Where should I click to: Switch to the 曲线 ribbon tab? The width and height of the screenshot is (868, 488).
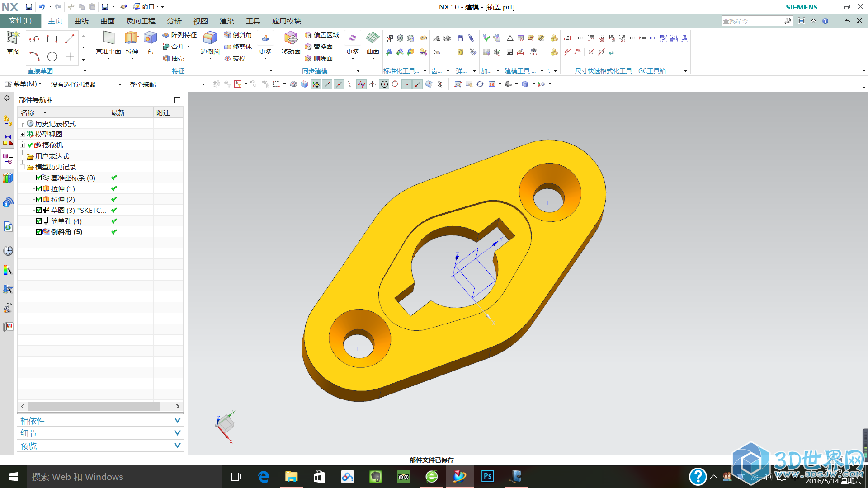[81, 21]
